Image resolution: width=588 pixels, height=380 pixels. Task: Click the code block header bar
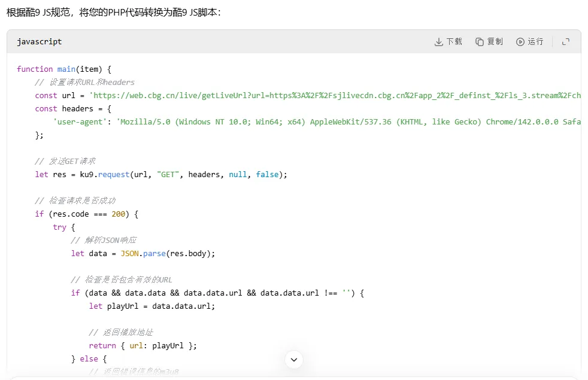click(x=240, y=41)
